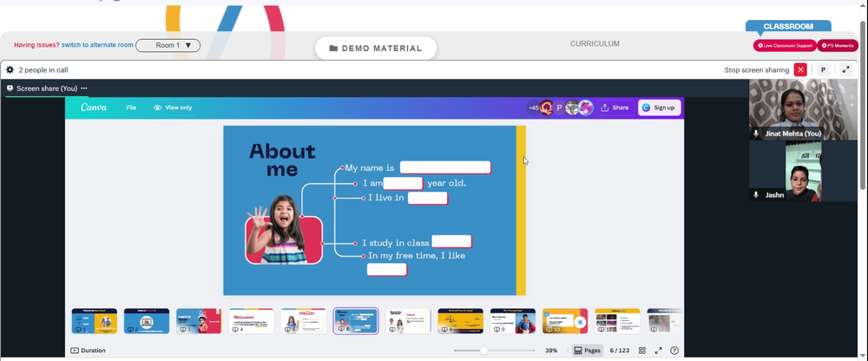Click 39% zoom level
Image resolution: width=868 pixels, height=361 pixels.
click(x=551, y=351)
